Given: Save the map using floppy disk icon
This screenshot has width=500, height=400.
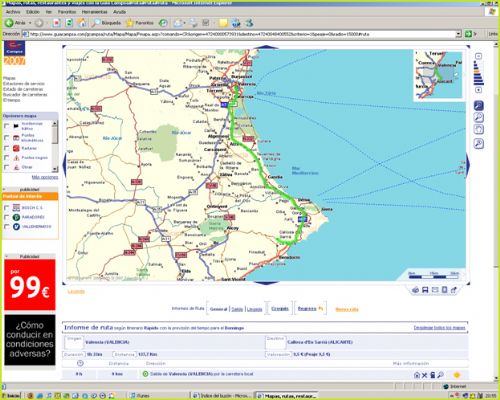Looking at the screenshot, I should coord(425,290).
